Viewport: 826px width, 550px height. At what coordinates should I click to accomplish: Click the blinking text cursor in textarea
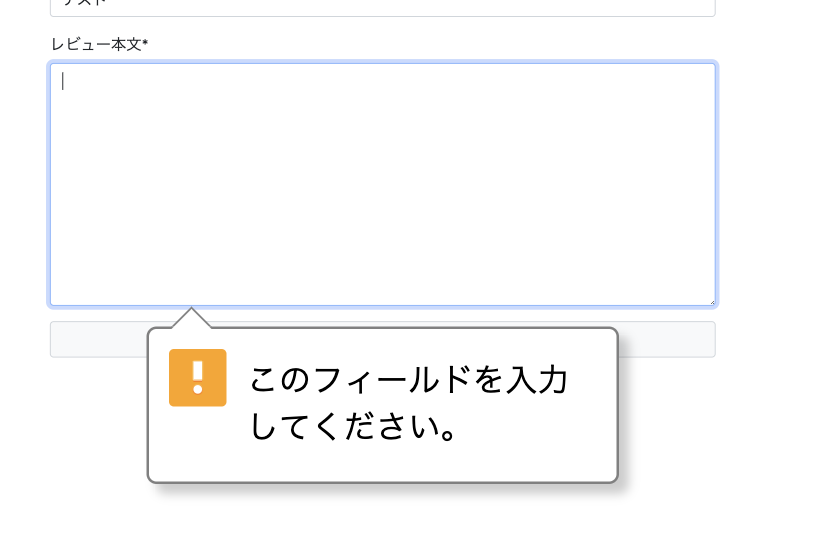pos(63,82)
